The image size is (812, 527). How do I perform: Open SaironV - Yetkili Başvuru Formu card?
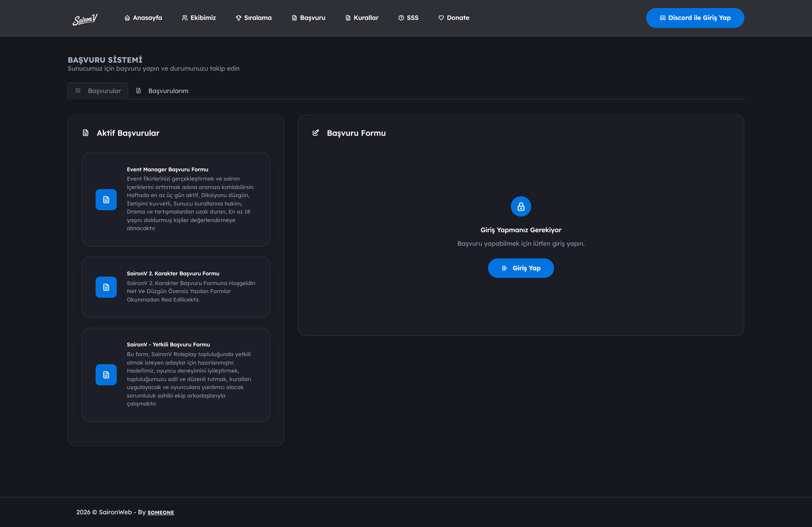point(176,375)
